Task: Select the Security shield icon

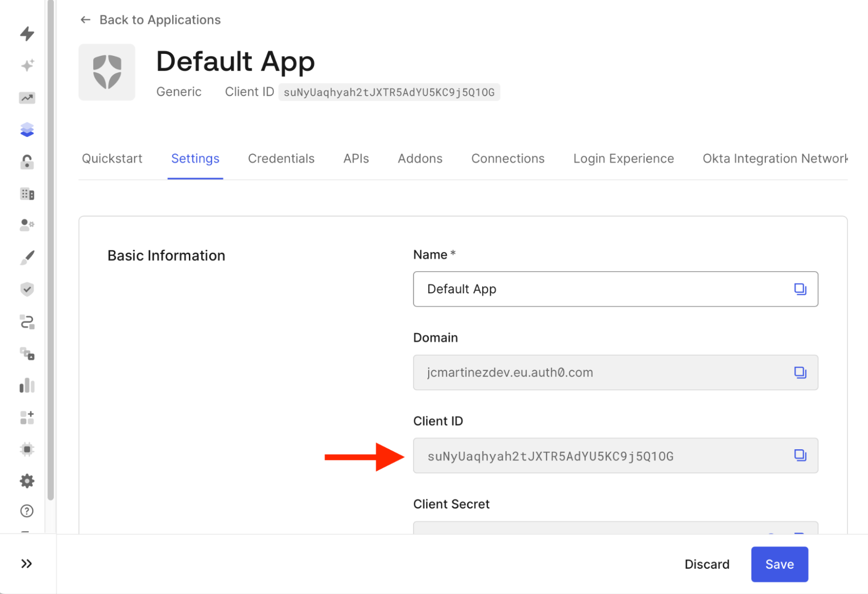Action: (x=27, y=289)
